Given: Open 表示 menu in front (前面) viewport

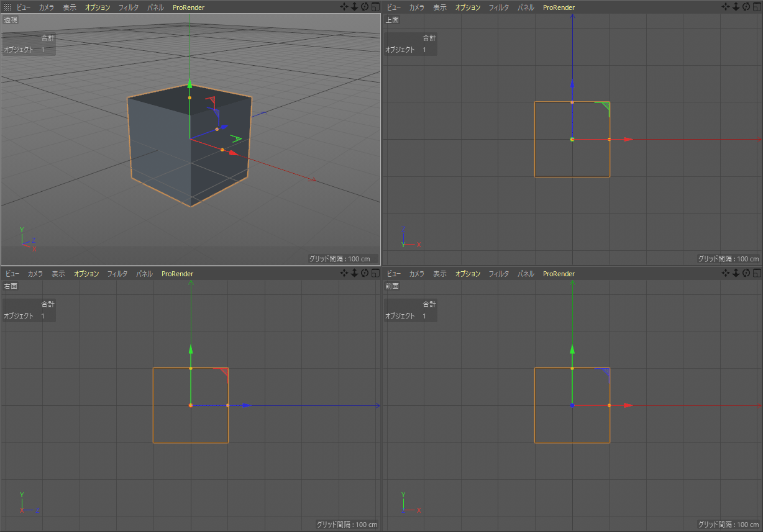Looking at the screenshot, I should pos(440,274).
